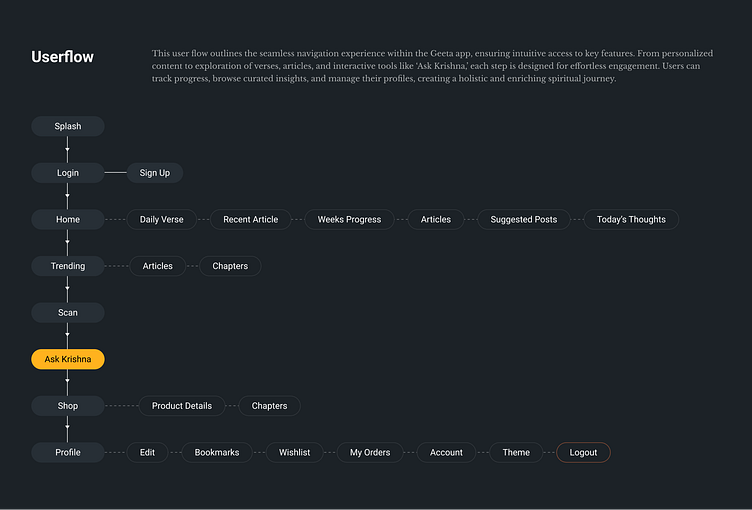Viewport: 752px width, 510px height.
Task: Select the My Orders pill
Action: click(x=370, y=452)
